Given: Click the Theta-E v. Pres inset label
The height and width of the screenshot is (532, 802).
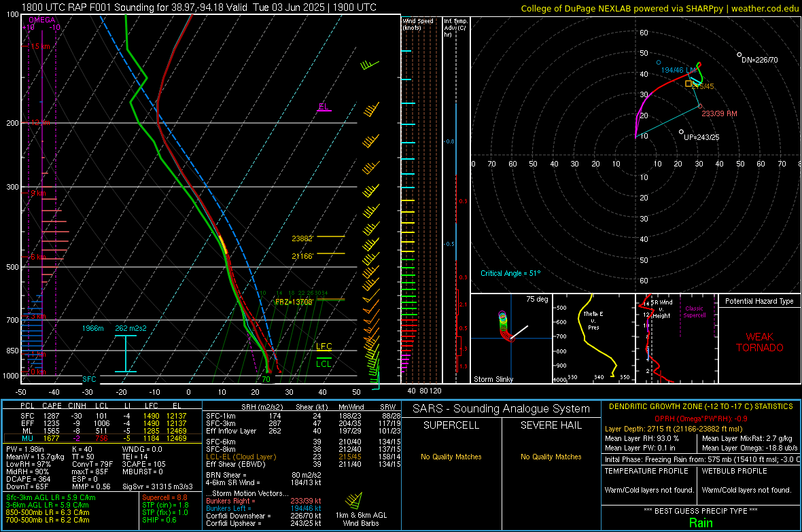Looking at the screenshot, I should (593, 320).
